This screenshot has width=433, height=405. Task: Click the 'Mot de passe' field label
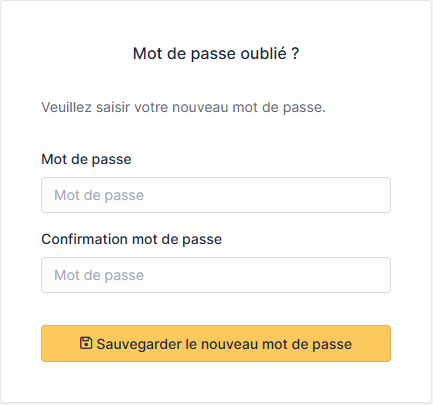pyautogui.click(x=86, y=159)
